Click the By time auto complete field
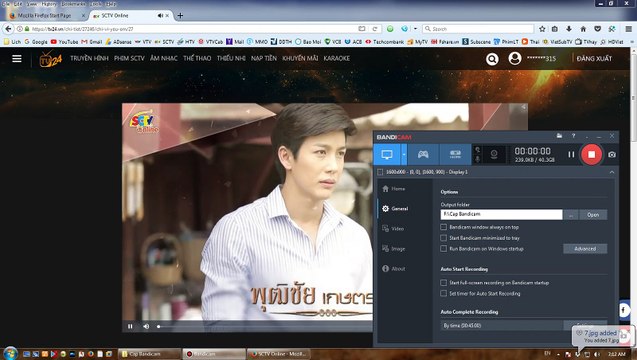This screenshot has width=637, height=360. (x=501, y=325)
